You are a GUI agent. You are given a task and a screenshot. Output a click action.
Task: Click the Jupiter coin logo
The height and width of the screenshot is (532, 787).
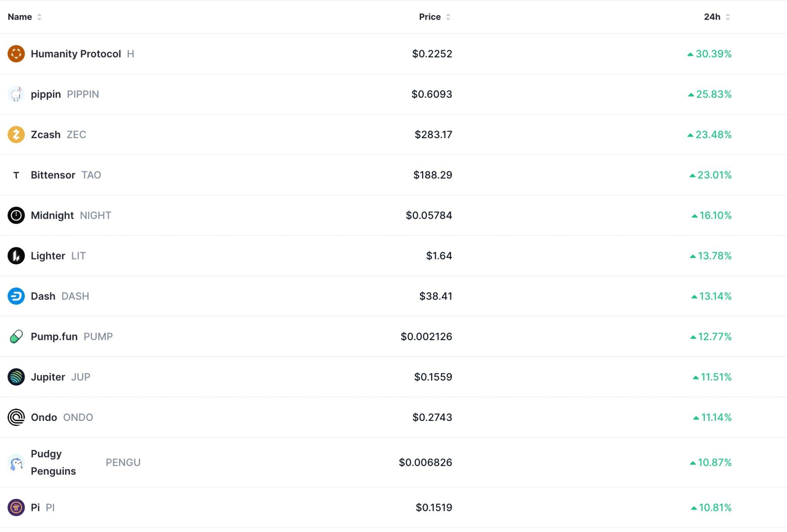[x=16, y=377]
